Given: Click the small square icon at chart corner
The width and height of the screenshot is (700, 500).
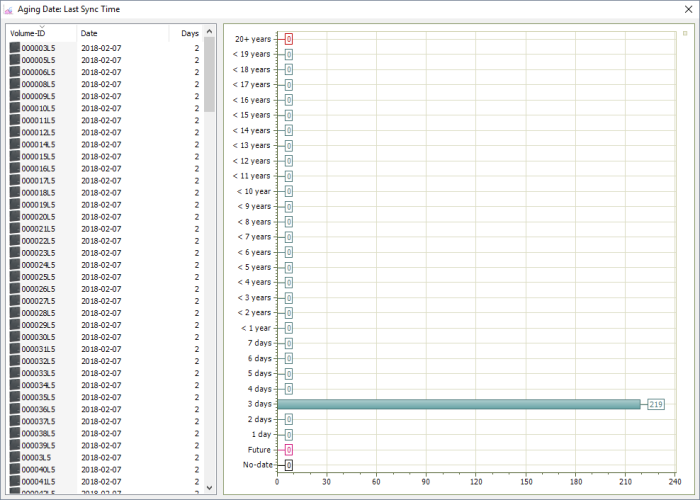Looking at the screenshot, I should (x=685, y=33).
